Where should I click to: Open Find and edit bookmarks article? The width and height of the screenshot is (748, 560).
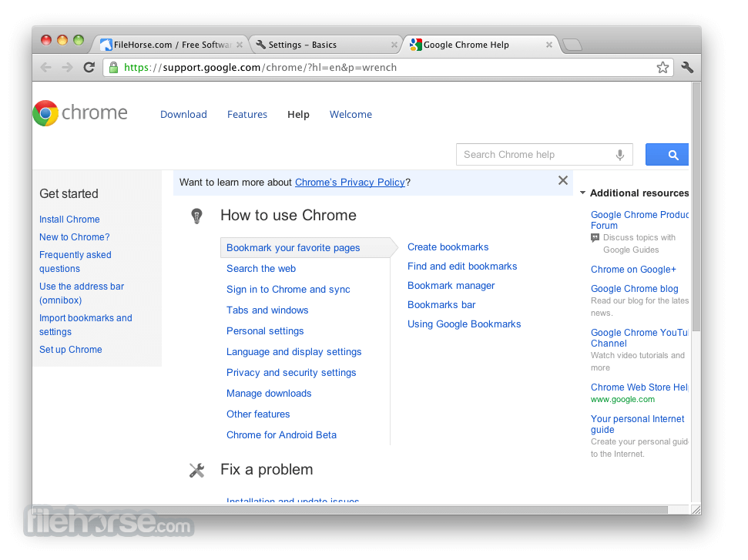[x=462, y=267]
